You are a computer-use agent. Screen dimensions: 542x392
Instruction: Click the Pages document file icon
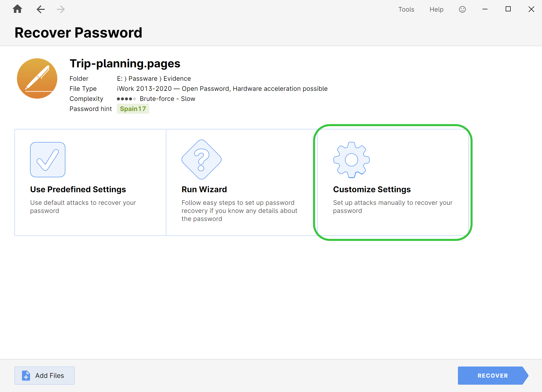click(x=37, y=78)
